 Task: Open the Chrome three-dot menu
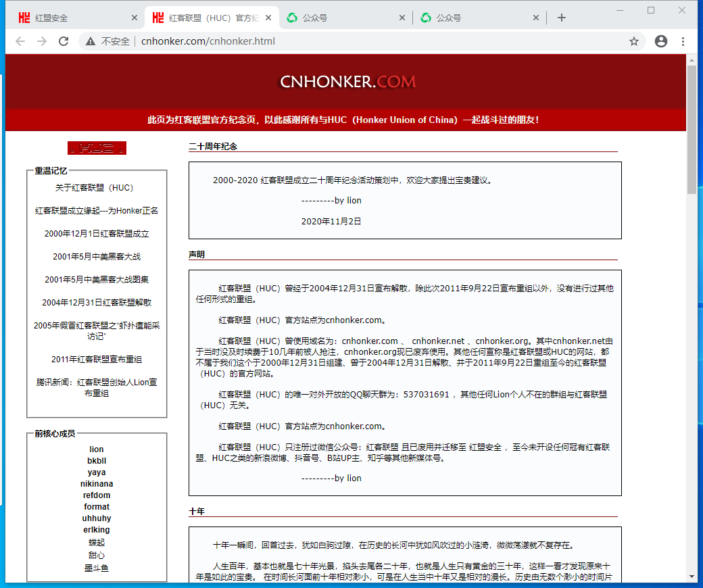pyautogui.click(x=683, y=41)
